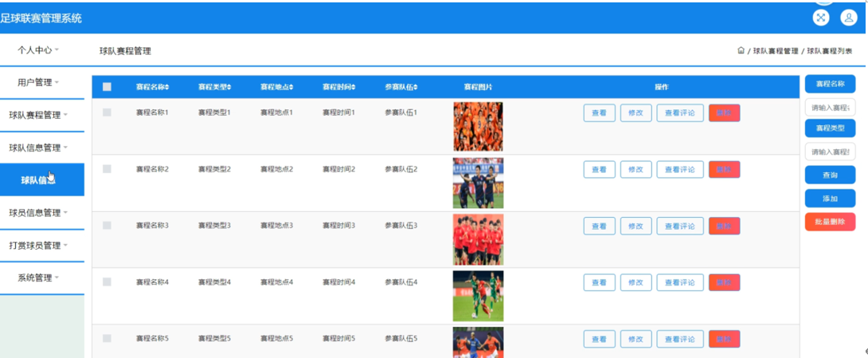
Task: Open the match image of 赛程名称5
Action: click(479, 343)
